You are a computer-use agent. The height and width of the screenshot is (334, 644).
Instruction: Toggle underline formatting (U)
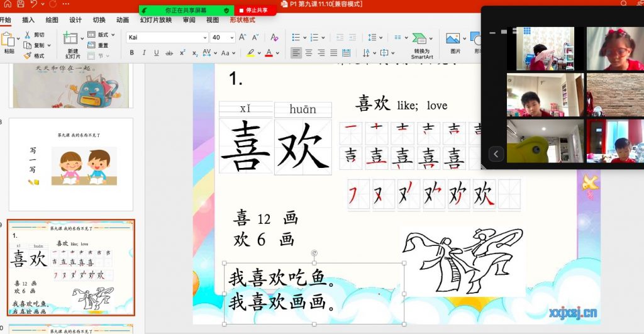point(156,53)
